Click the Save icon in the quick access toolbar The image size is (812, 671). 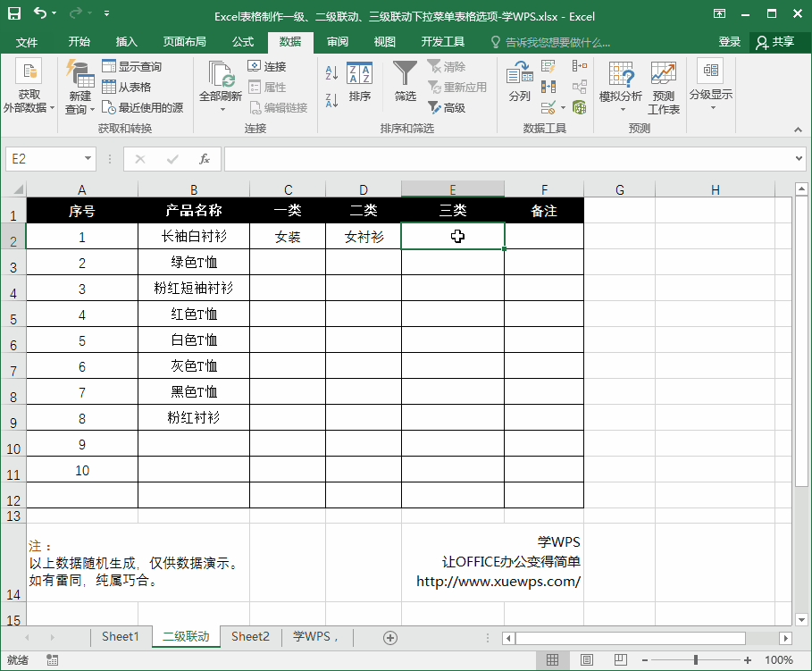pyautogui.click(x=14, y=14)
